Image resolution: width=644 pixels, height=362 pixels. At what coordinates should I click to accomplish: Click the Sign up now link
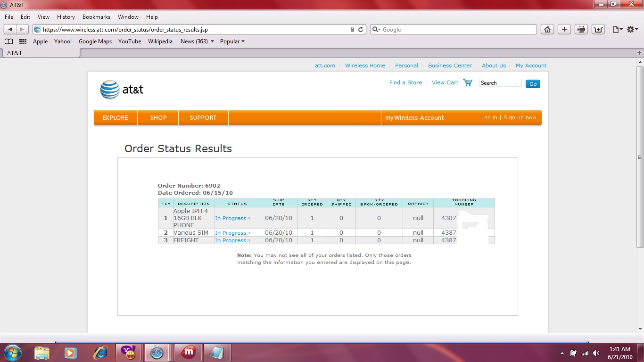pos(520,118)
